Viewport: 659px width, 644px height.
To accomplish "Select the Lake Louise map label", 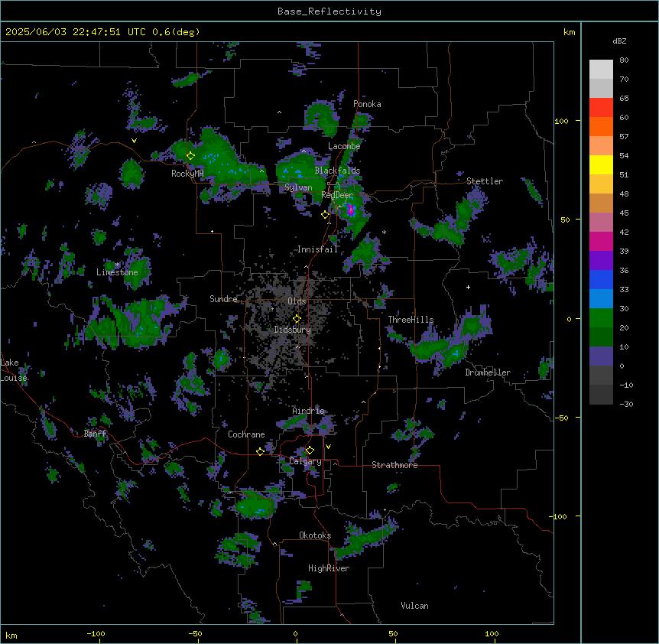I will coord(13,370).
